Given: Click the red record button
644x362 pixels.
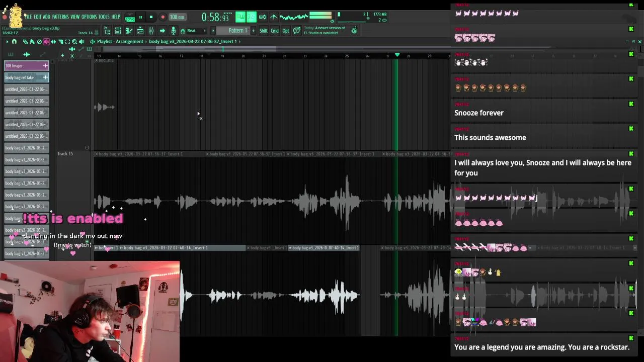Looking at the screenshot, I should (x=163, y=17).
